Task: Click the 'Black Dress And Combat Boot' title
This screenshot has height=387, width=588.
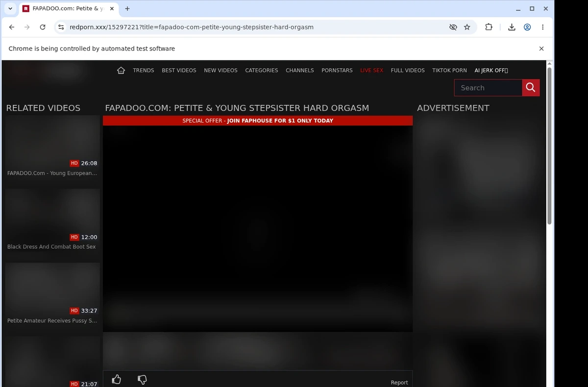Action: pos(51,247)
